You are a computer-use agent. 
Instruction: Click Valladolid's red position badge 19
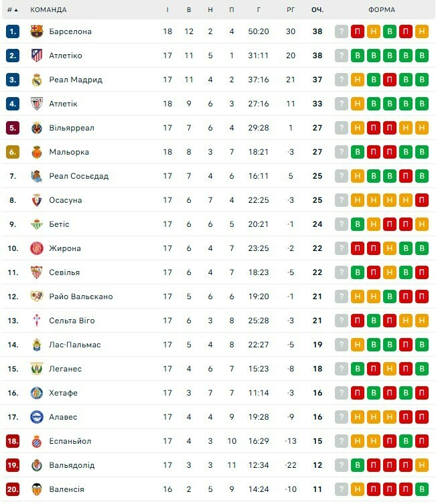13,465
